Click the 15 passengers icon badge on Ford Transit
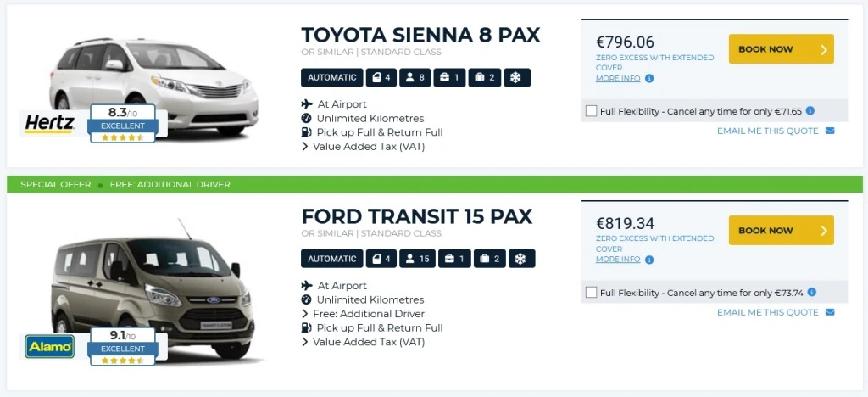This screenshot has height=397, width=868. [x=418, y=259]
